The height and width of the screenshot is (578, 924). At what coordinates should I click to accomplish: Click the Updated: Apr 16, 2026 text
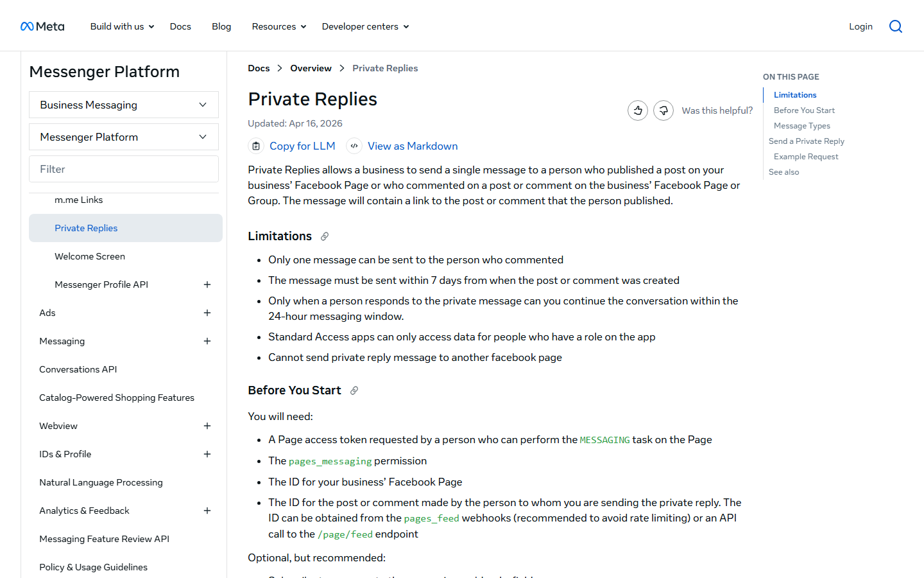point(295,123)
